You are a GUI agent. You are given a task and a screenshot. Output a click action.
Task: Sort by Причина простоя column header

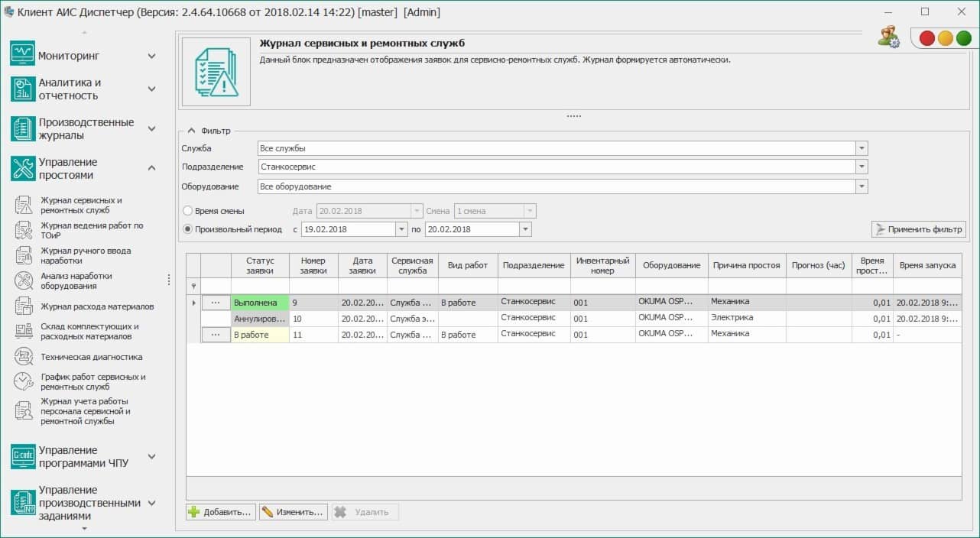point(746,265)
